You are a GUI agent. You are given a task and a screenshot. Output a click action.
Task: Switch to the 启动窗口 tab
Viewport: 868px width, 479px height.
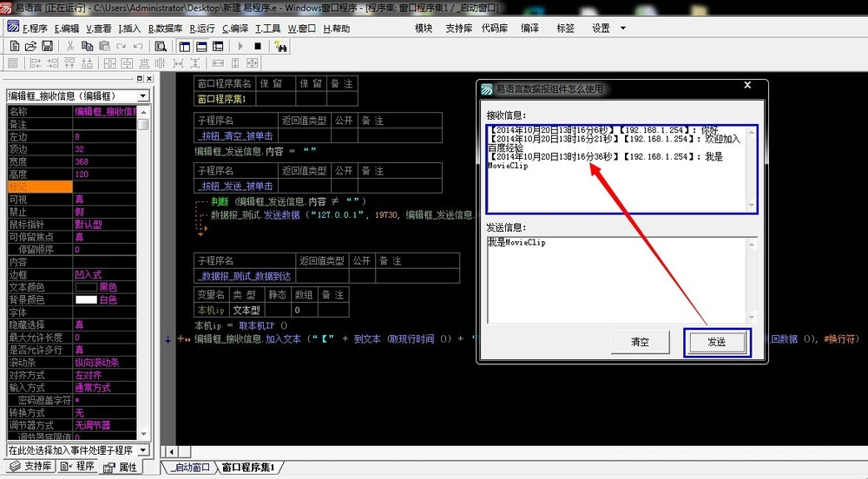(x=190, y=468)
